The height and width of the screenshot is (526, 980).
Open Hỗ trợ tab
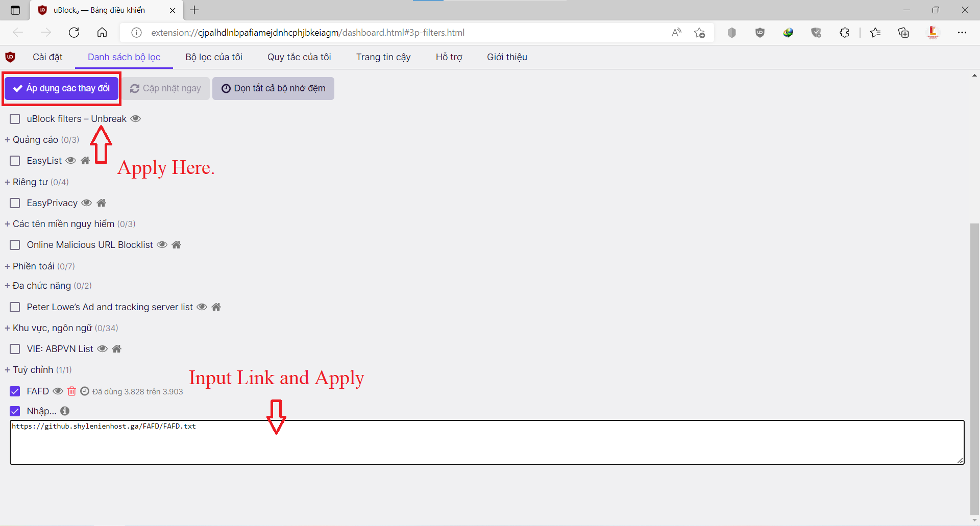coord(449,57)
